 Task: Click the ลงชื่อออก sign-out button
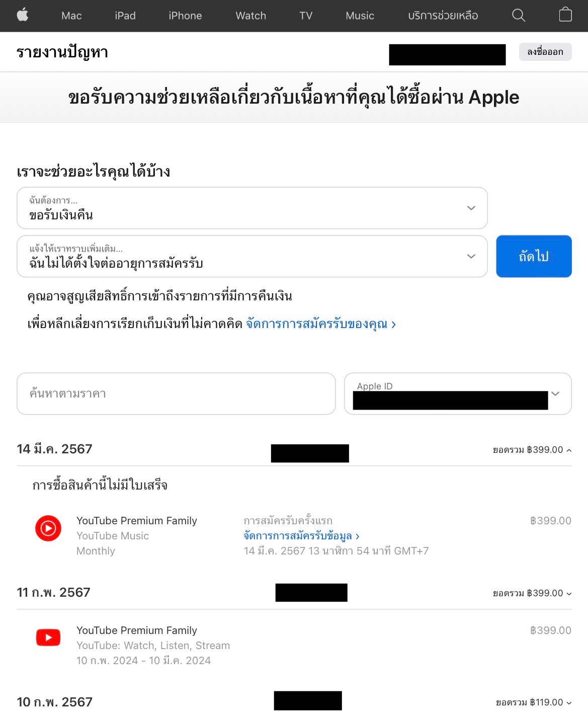click(545, 52)
